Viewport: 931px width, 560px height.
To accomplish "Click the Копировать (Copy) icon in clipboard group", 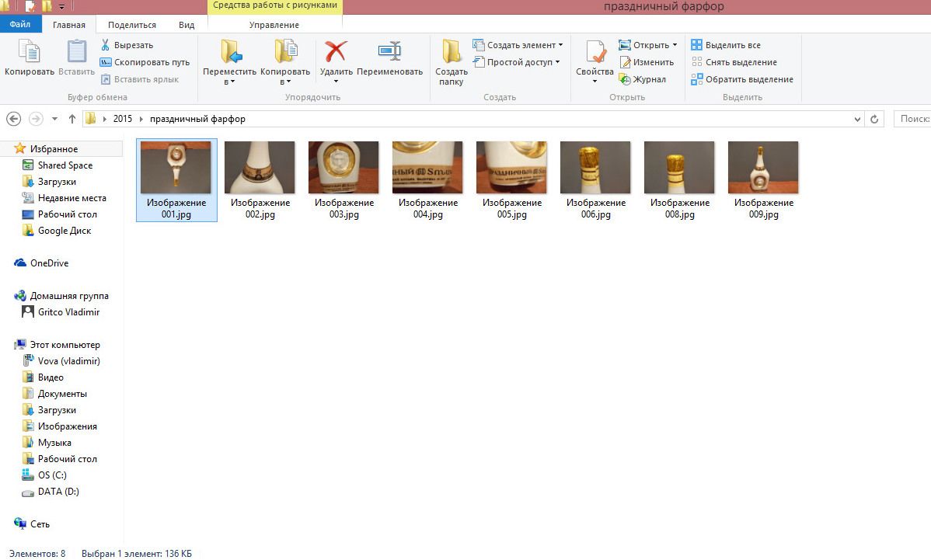I will pos(30,52).
